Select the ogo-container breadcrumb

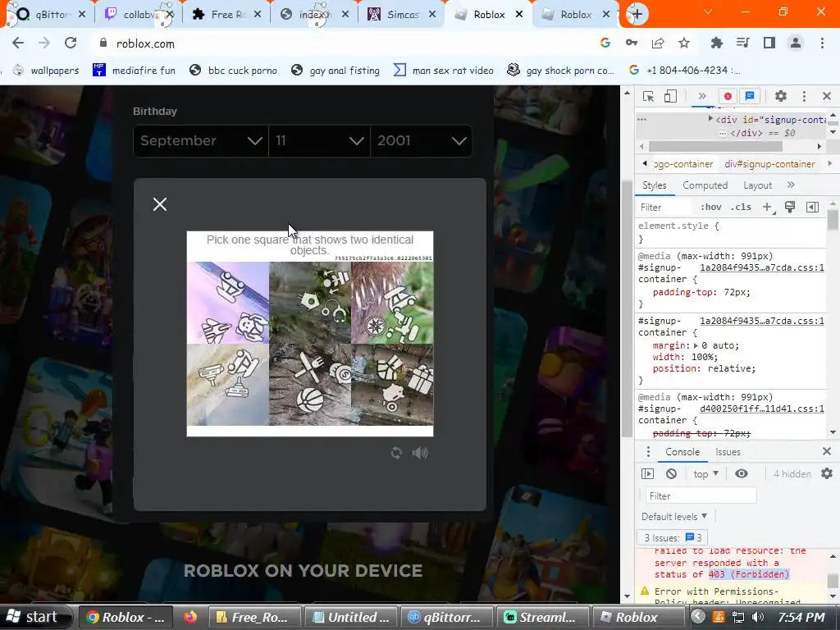click(683, 164)
